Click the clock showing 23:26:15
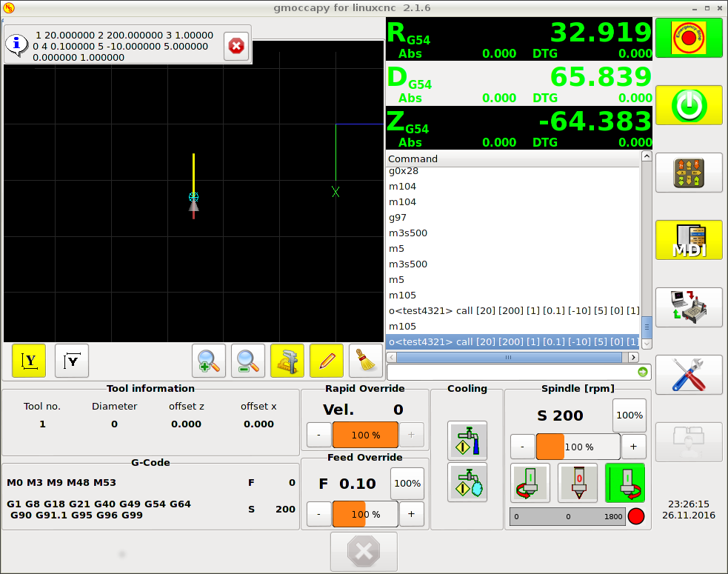The height and width of the screenshot is (574, 728). (689, 504)
